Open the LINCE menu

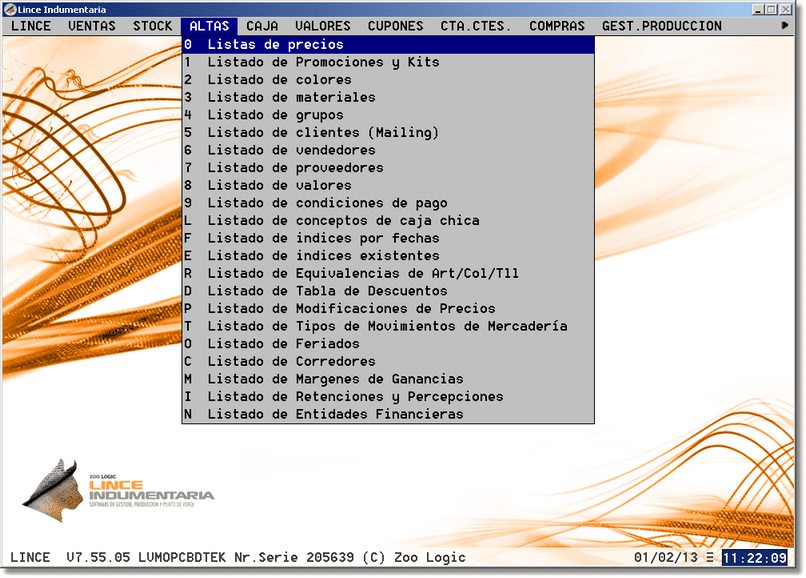click(31, 26)
